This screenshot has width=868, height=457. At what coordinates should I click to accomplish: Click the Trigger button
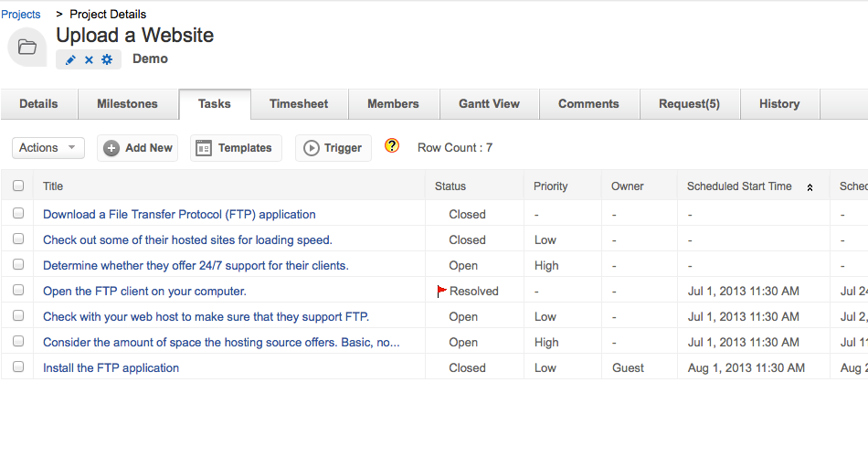pos(333,148)
